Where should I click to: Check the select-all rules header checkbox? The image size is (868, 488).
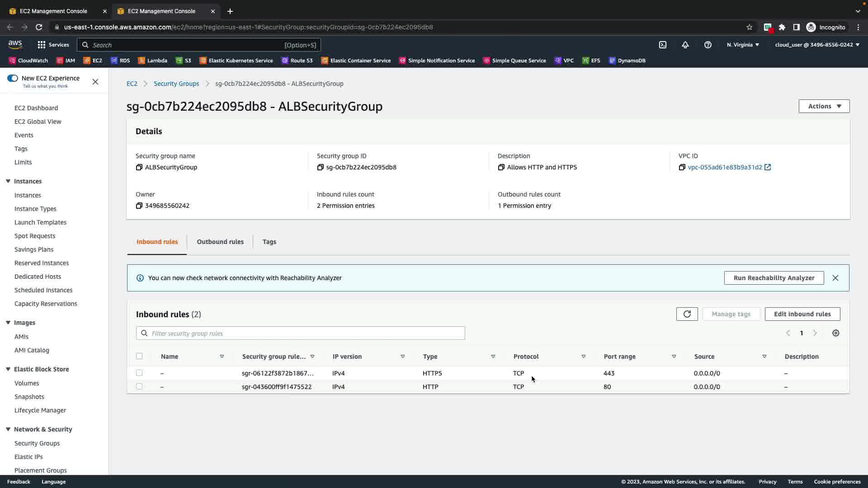tap(139, 356)
